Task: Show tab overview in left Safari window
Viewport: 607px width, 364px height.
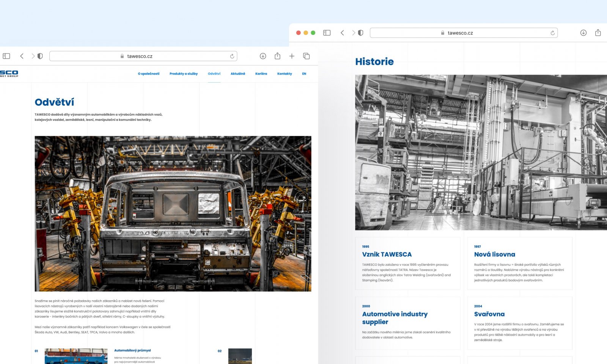Action: pos(307,56)
